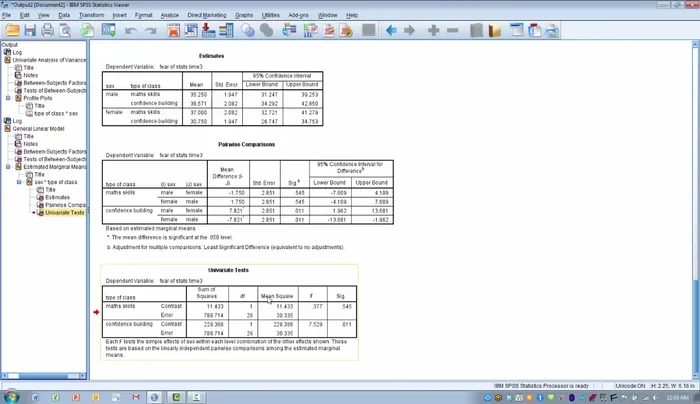This screenshot has height=404, width=700.
Task: Click the Expand plus toolbar icon
Action: click(433, 31)
